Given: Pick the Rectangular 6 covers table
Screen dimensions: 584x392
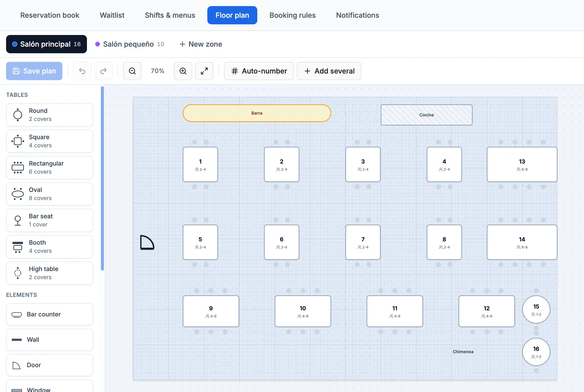Looking at the screenshot, I should (x=50, y=168).
